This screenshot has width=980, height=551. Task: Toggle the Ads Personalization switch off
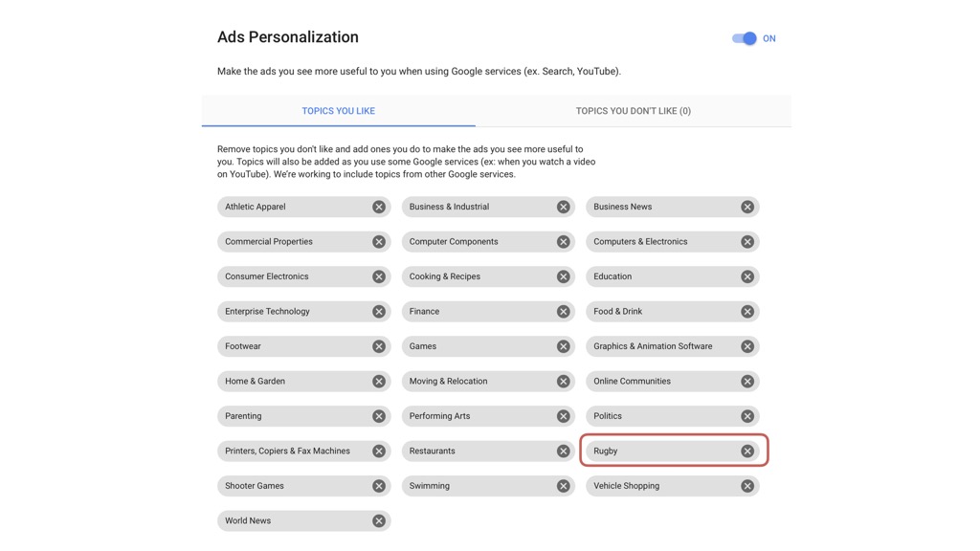[745, 38]
